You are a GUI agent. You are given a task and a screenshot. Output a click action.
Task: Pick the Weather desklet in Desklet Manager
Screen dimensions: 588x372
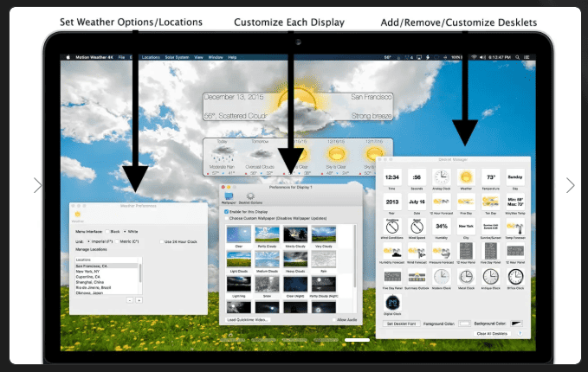tap(466, 177)
